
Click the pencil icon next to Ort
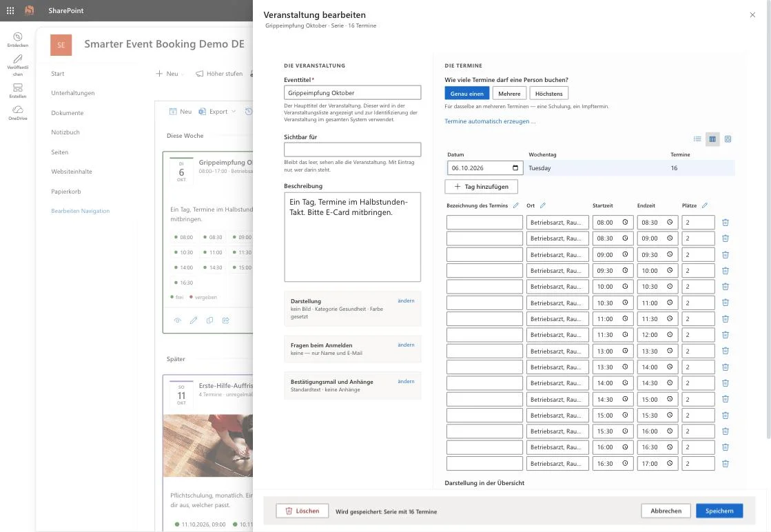[x=543, y=205]
